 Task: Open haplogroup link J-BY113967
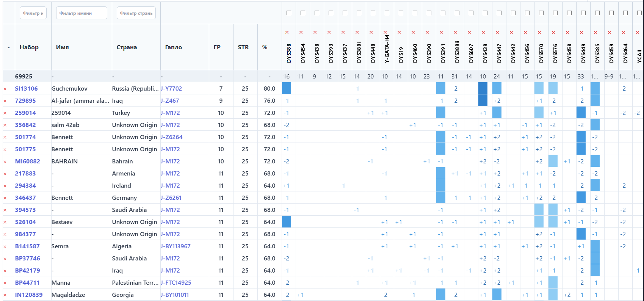(x=175, y=246)
